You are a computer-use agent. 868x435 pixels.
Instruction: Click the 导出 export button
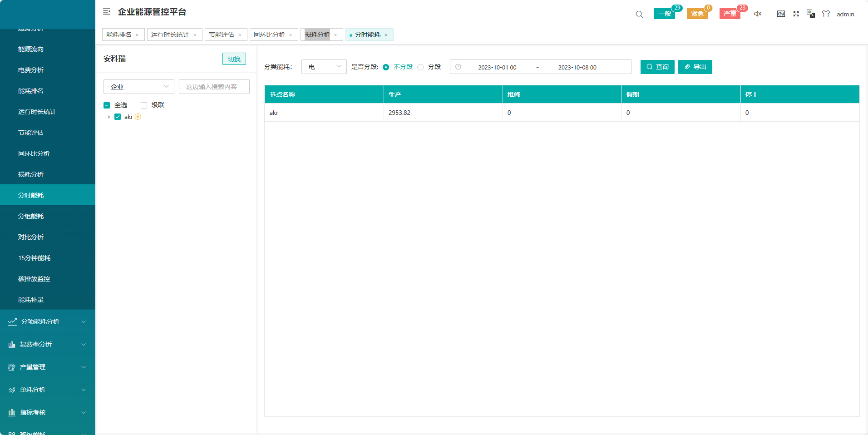[x=695, y=67]
